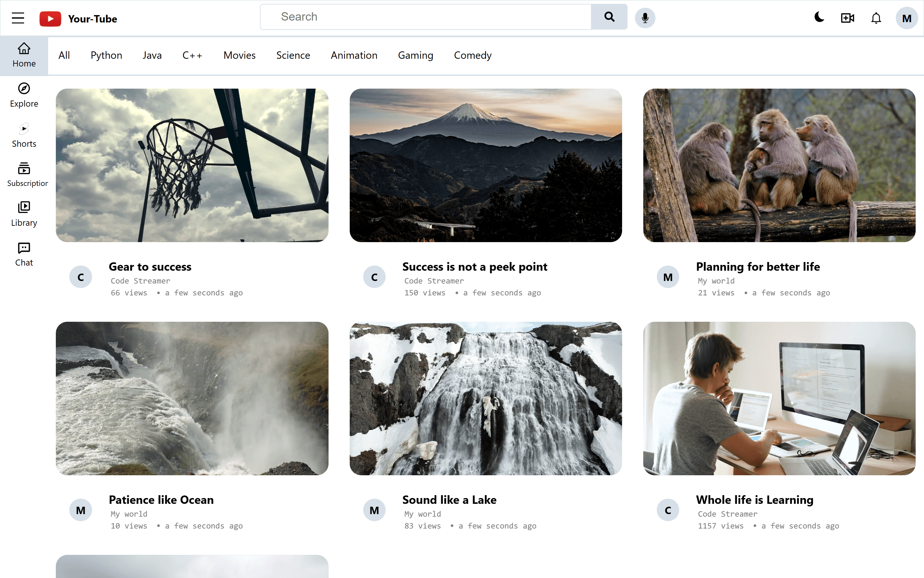Select the Movies category filter
Viewport: 924px width, 578px height.
tap(239, 56)
